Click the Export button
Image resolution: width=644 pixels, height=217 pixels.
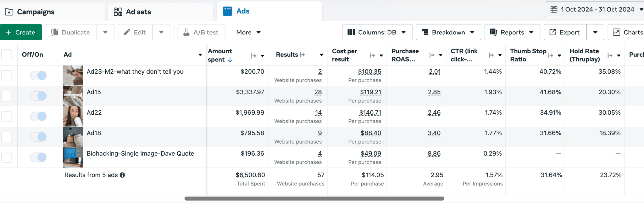tap(565, 32)
